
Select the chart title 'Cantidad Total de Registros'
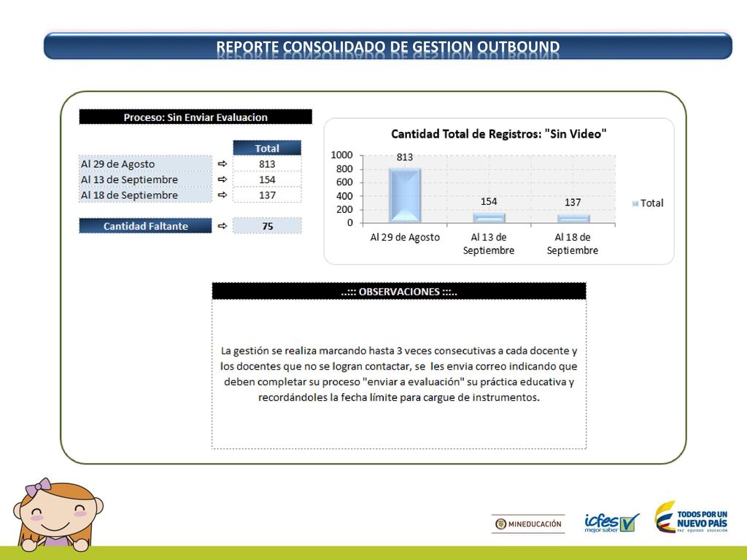click(x=498, y=134)
